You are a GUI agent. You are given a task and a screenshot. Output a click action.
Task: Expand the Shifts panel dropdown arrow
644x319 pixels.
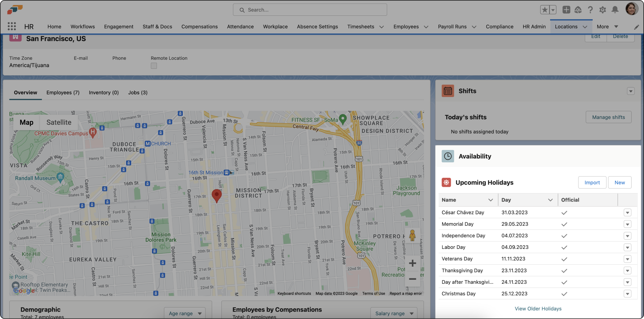click(631, 91)
